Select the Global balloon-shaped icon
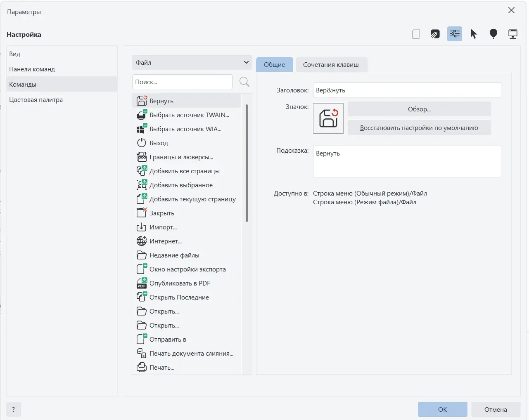Image resolution: width=529 pixels, height=420 pixels. tap(493, 34)
